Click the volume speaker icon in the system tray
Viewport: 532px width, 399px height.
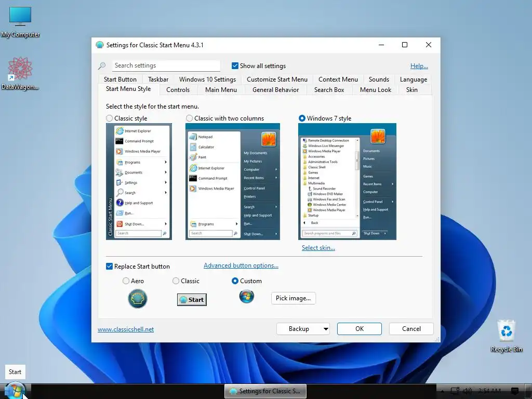click(468, 391)
